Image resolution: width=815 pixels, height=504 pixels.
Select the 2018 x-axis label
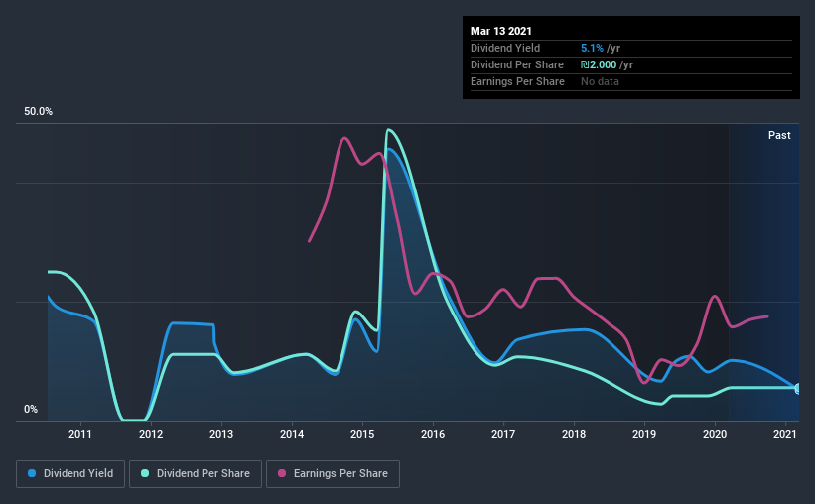[x=574, y=434]
